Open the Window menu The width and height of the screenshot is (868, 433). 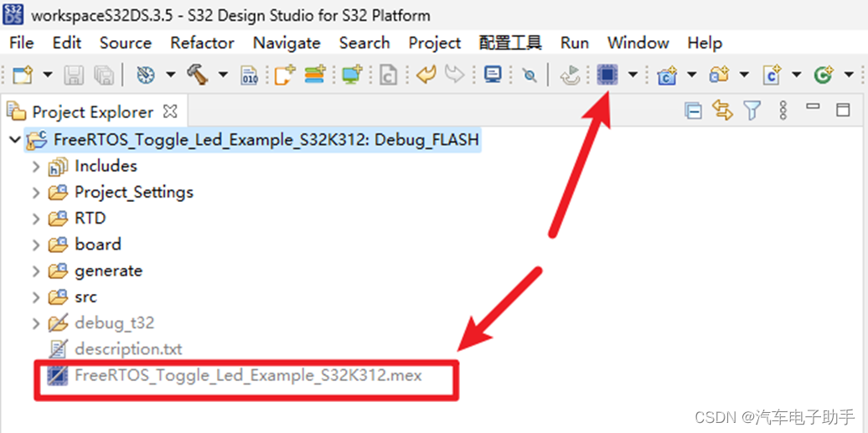[x=638, y=43]
